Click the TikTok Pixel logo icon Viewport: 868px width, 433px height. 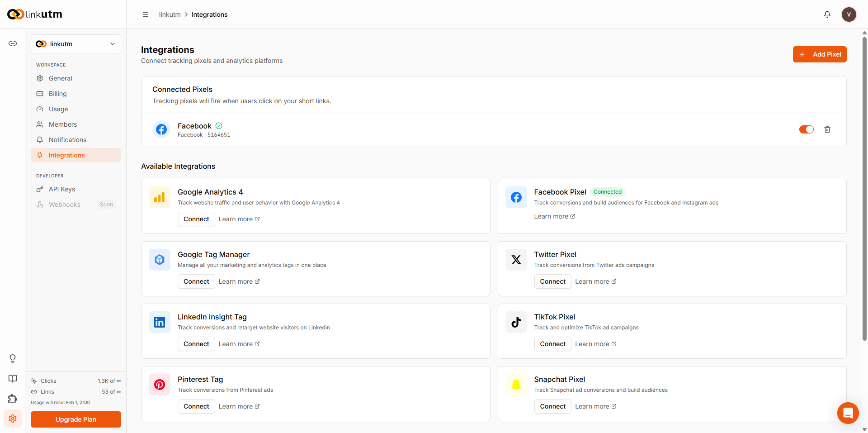(x=516, y=322)
